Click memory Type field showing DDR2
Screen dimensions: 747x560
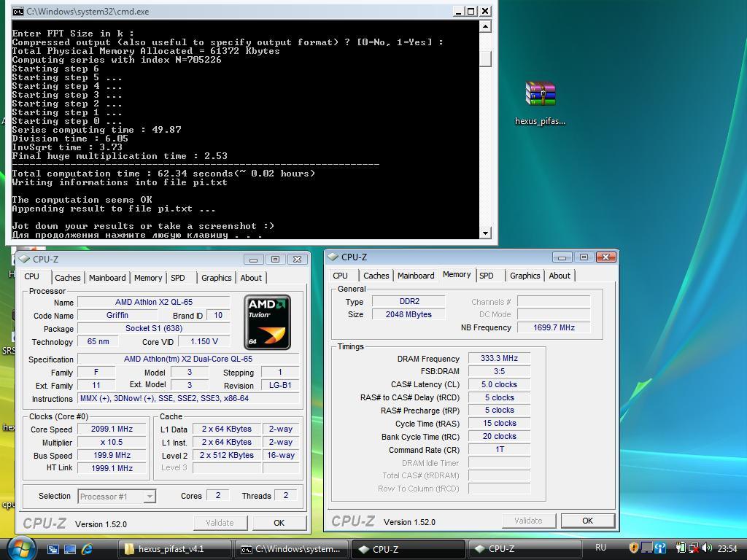click(x=409, y=301)
